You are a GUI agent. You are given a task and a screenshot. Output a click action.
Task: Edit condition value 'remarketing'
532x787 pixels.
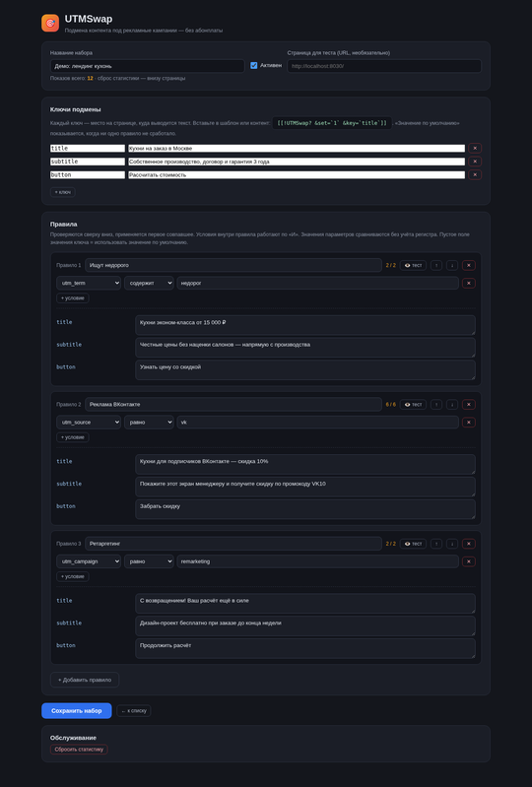(x=317, y=561)
